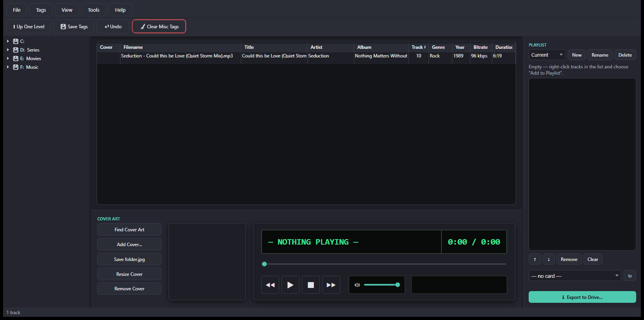Open the Help menu
The height and width of the screenshot is (320, 644).
pyautogui.click(x=120, y=10)
